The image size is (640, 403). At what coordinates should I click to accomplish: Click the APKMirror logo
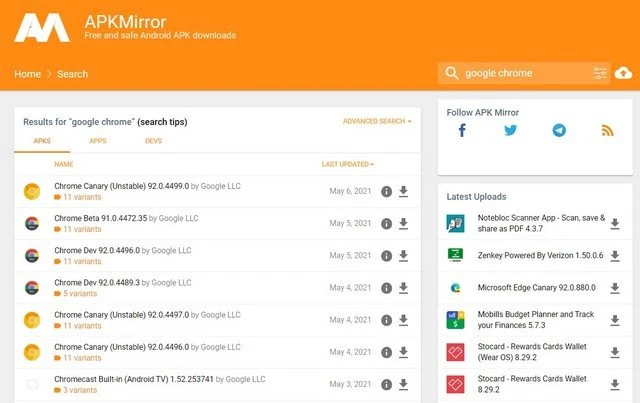42,27
